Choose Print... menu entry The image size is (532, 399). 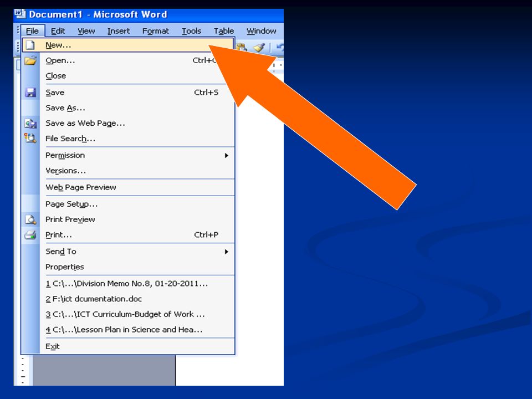(128, 235)
